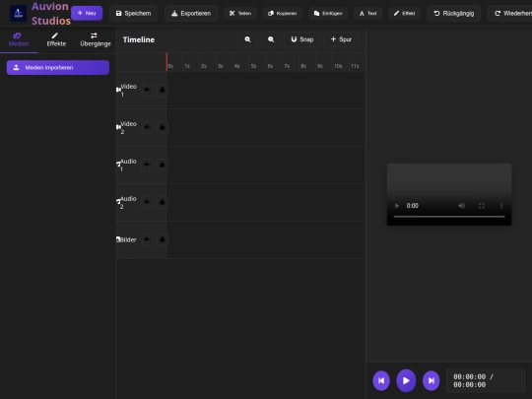Click the 5s mark on timeline ruler
The image size is (532, 399).
pos(253,66)
